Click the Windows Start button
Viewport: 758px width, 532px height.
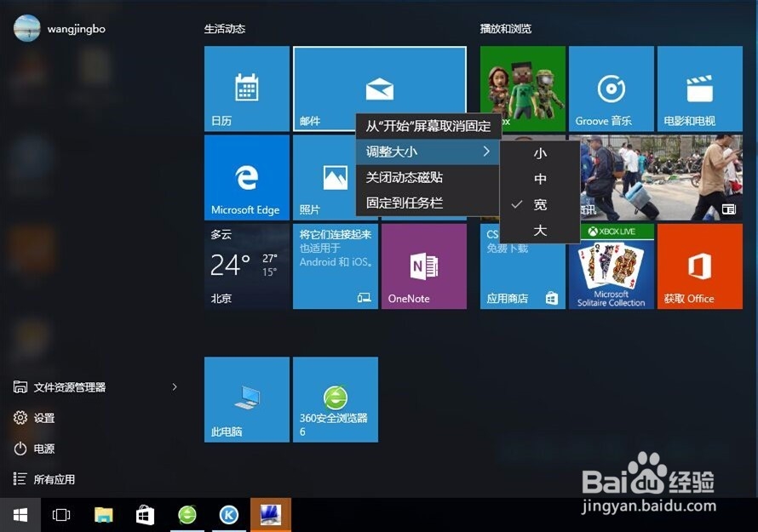pos(20,515)
